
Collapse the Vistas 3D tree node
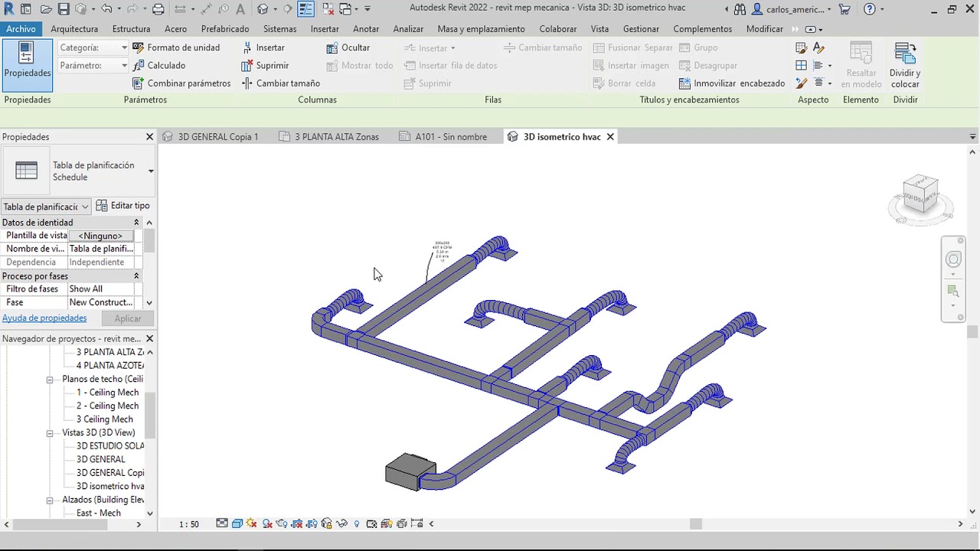click(x=50, y=433)
